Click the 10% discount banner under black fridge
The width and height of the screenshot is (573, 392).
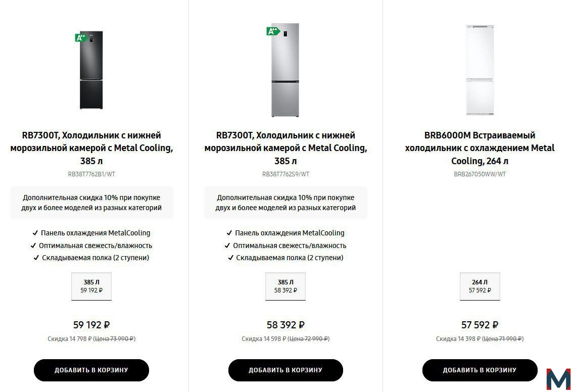point(91,203)
